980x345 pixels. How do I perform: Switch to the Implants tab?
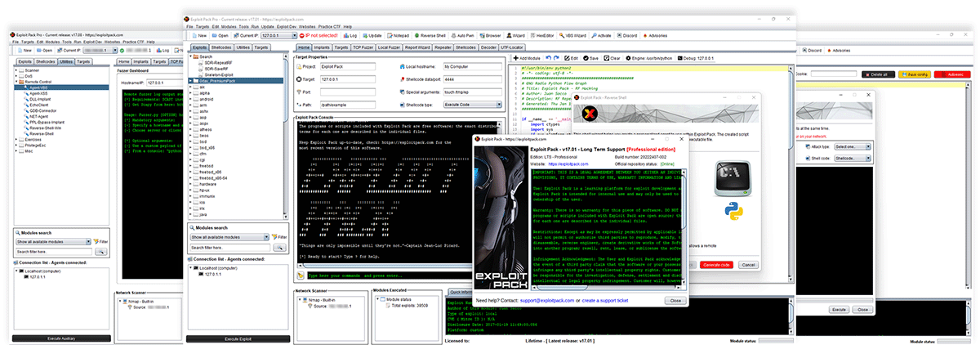click(323, 47)
